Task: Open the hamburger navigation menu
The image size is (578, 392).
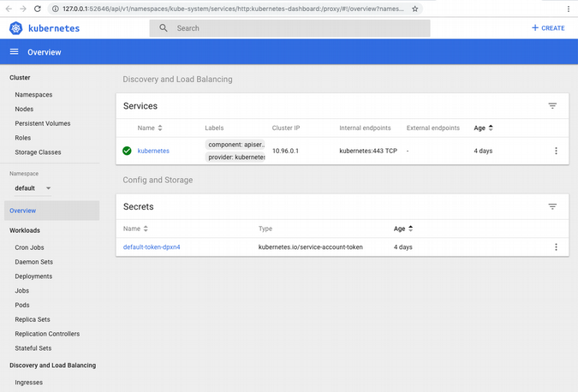Action: [x=14, y=52]
